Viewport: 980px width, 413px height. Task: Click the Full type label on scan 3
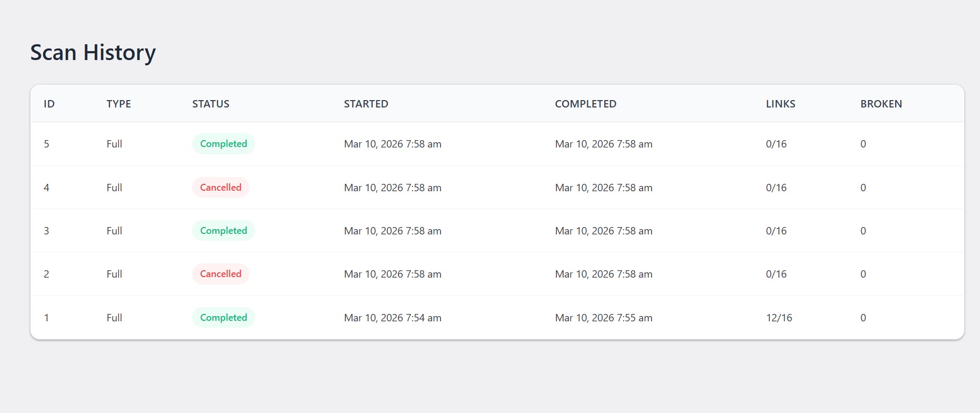click(114, 230)
